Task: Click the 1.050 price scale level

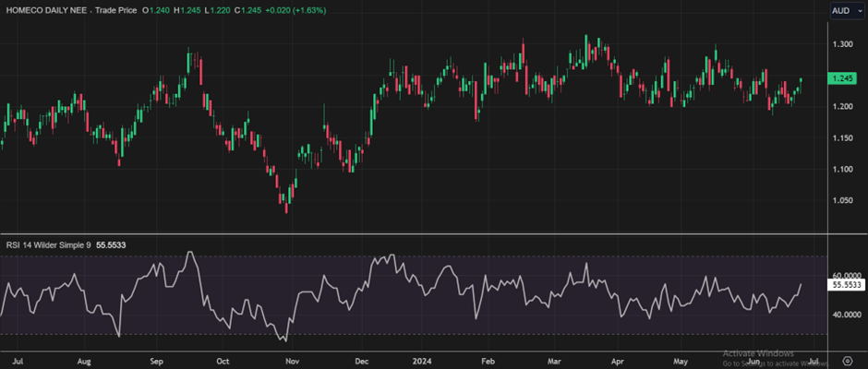Action: point(841,200)
